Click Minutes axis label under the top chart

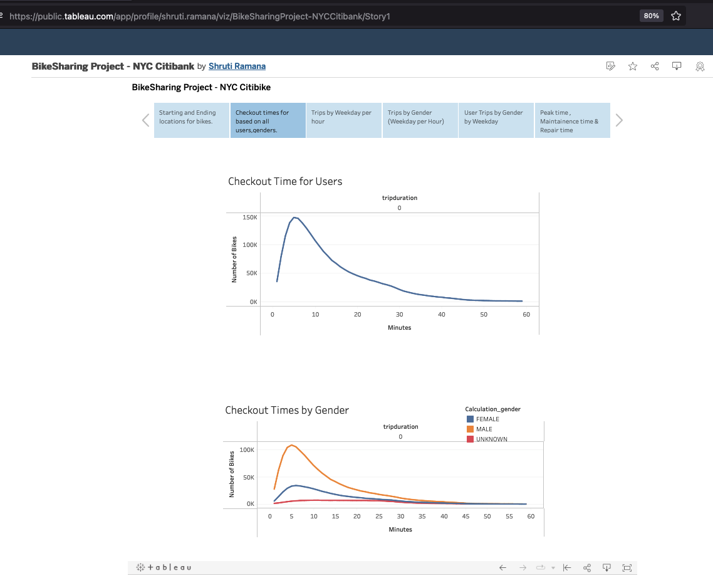pos(399,328)
